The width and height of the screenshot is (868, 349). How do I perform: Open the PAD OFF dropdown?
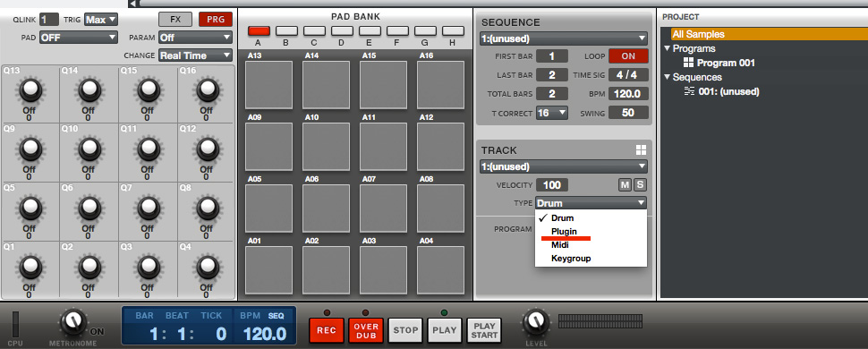tap(78, 38)
